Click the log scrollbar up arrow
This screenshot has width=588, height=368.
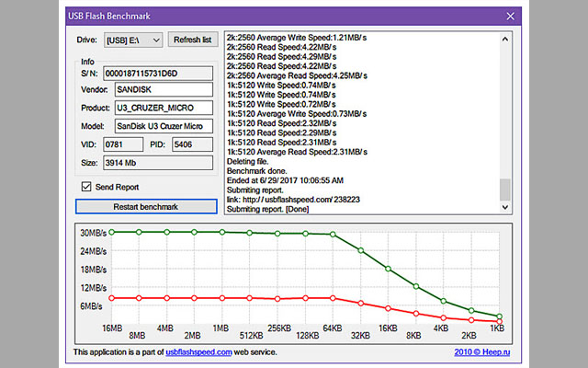click(x=504, y=38)
